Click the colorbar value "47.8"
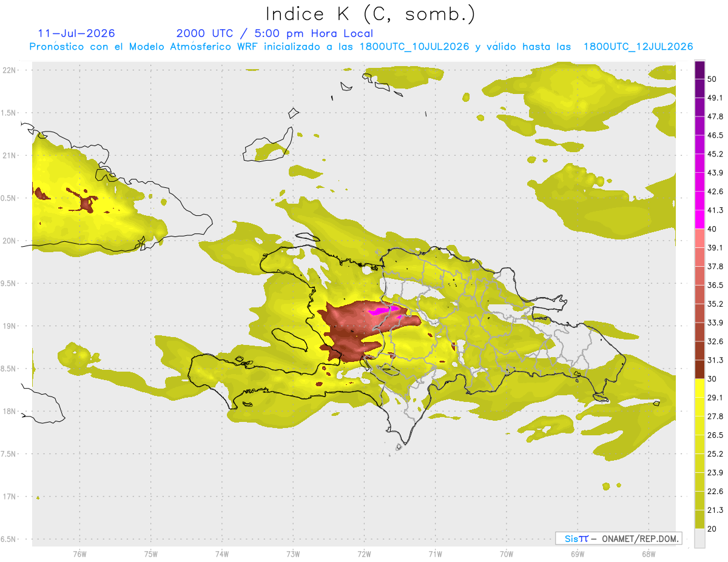Viewport: 728px width, 562px height. (715, 116)
